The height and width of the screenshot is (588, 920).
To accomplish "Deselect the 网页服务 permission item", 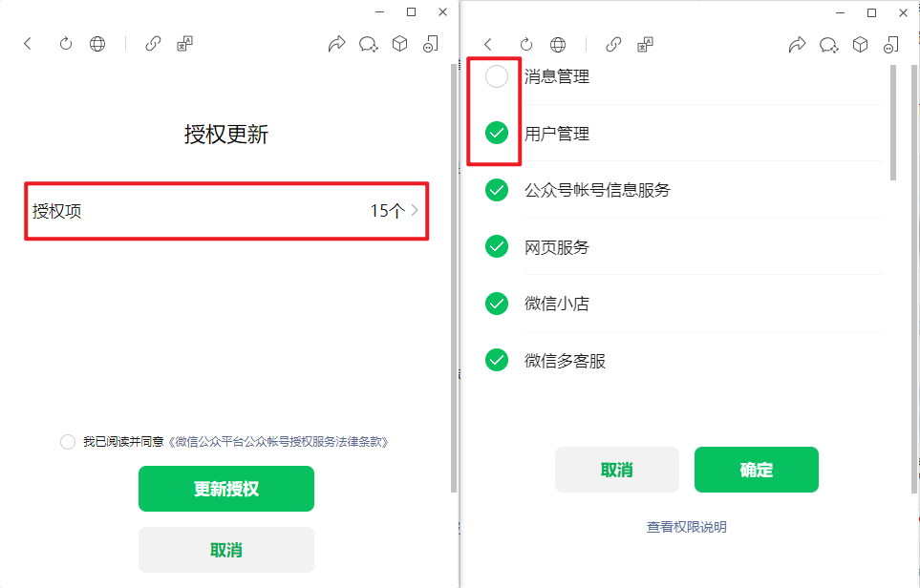I will point(497,247).
